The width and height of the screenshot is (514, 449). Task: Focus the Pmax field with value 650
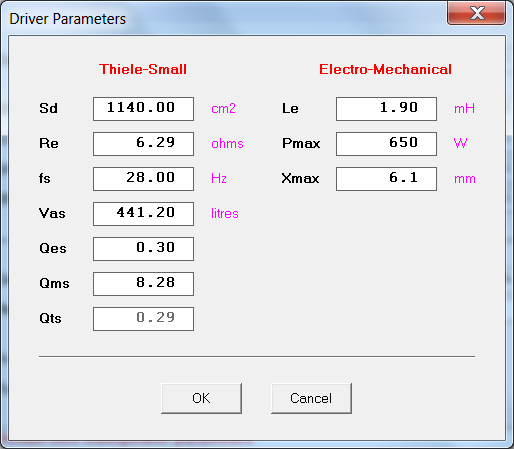[x=386, y=144]
